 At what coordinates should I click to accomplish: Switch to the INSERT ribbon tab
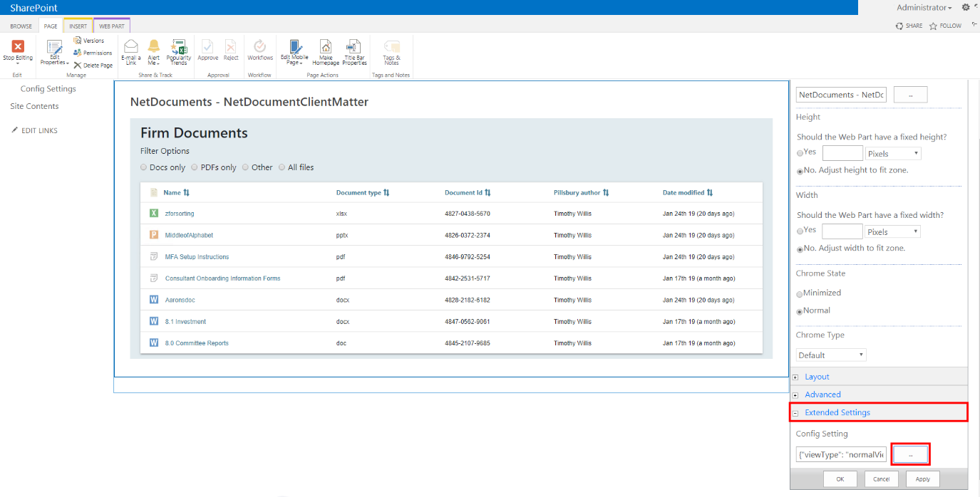78,26
